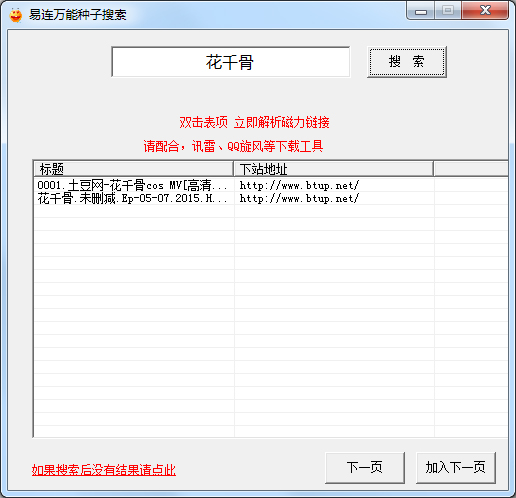Click the empty third column header

pos(471,169)
